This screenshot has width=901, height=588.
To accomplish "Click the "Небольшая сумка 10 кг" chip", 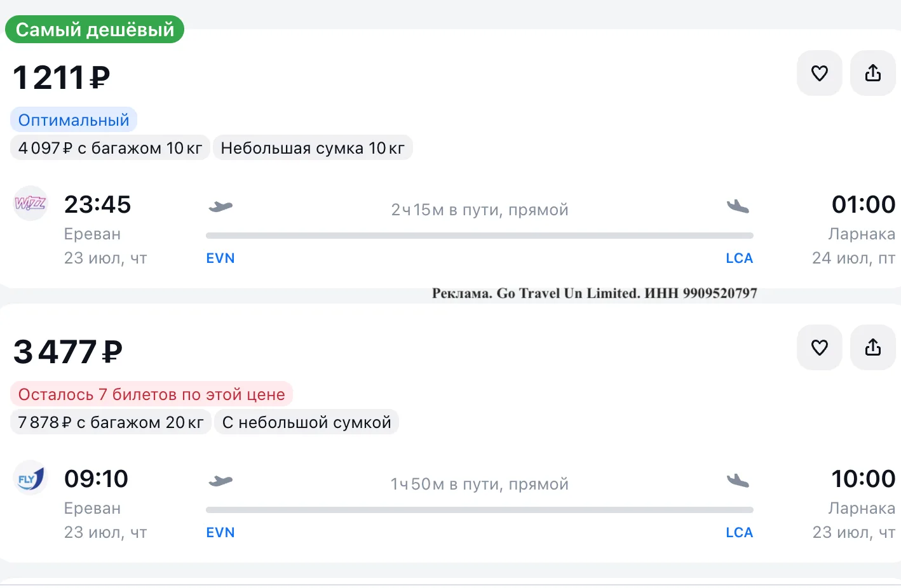I will pos(313,148).
